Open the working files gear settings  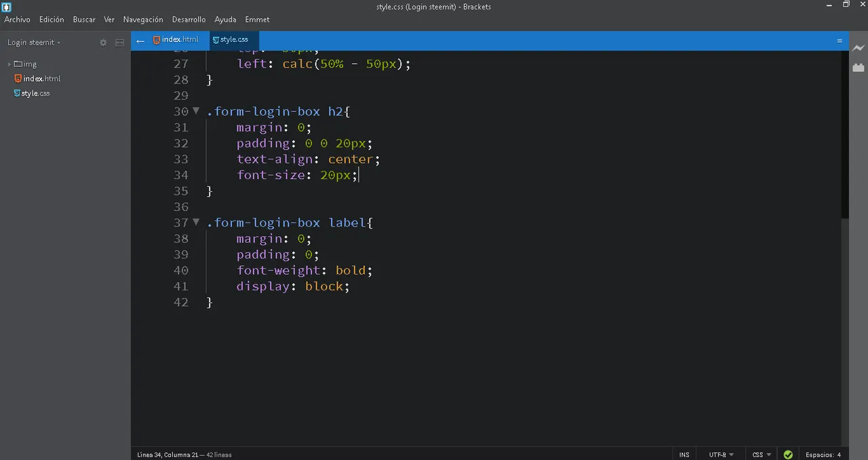click(103, 42)
